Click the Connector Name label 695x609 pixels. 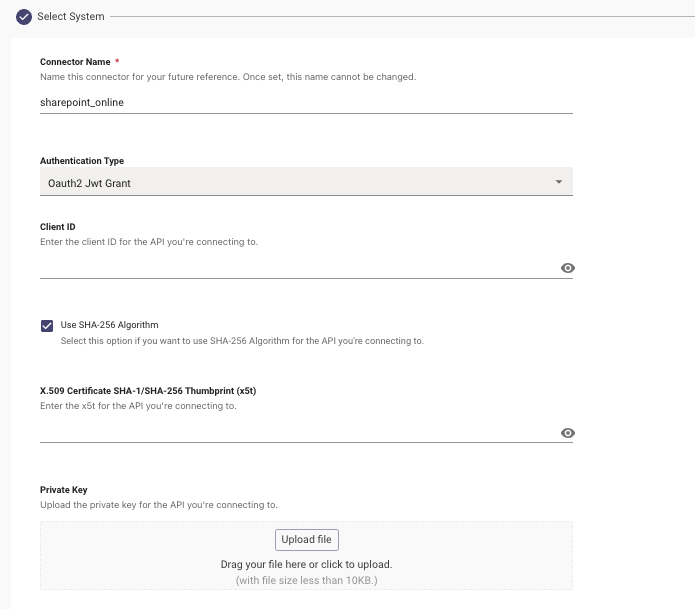click(x=75, y=62)
